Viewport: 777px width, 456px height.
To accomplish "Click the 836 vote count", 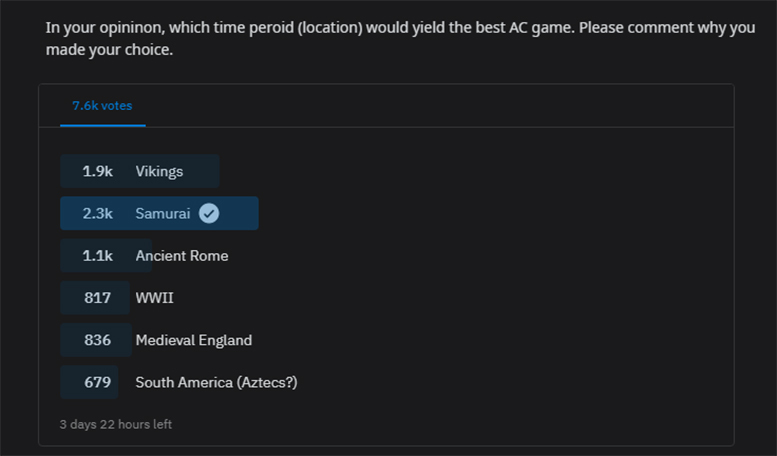I will point(98,340).
